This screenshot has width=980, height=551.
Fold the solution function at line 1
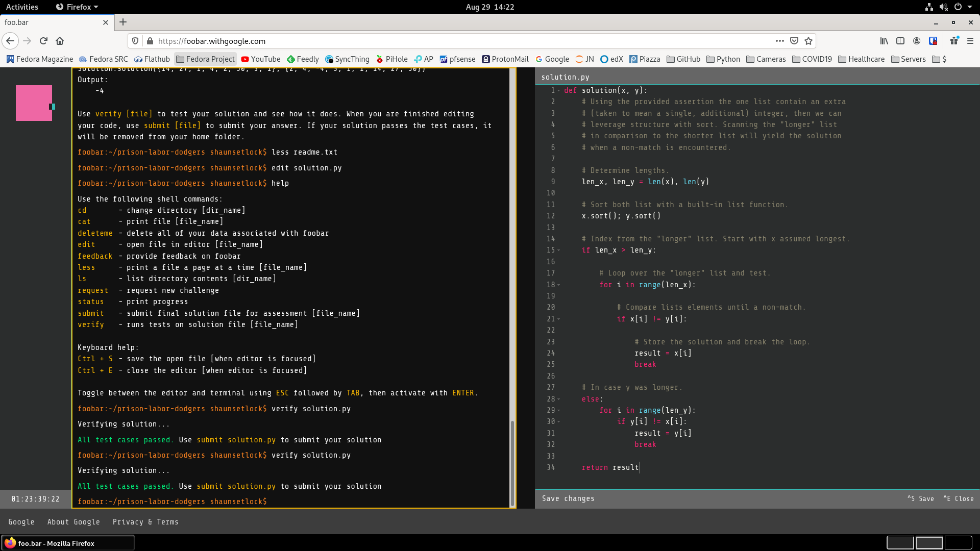pyautogui.click(x=559, y=91)
